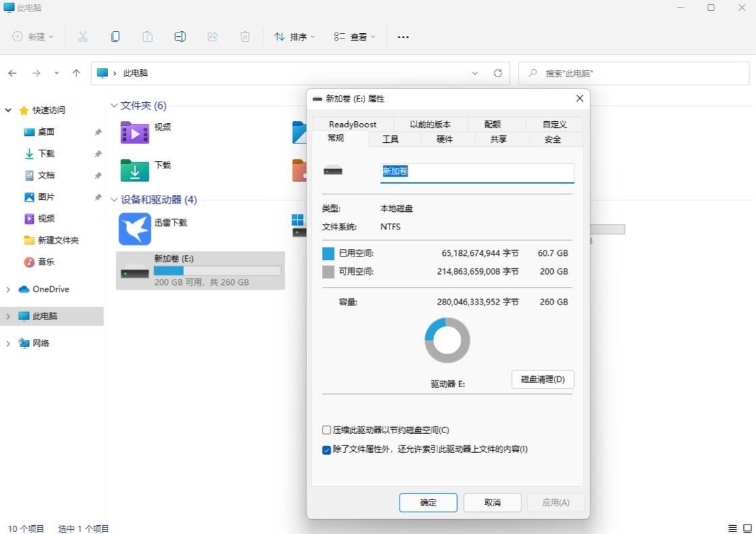Switch to the 工具 tab
The width and height of the screenshot is (756, 534).
[x=390, y=139]
